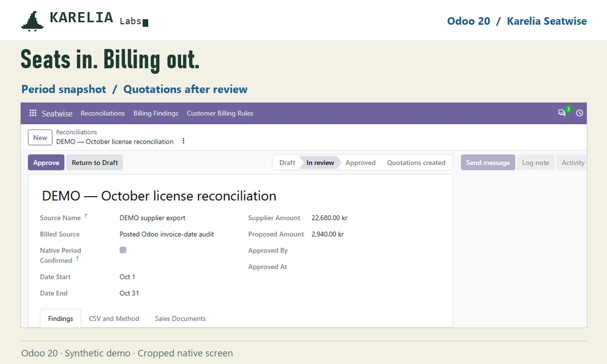
Task: Click the Date End value Oct 31
Action: tap(129, 293)
